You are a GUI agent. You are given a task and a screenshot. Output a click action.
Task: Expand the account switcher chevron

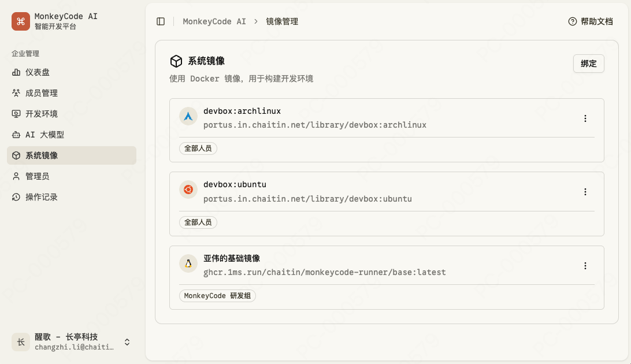(127, 342)
